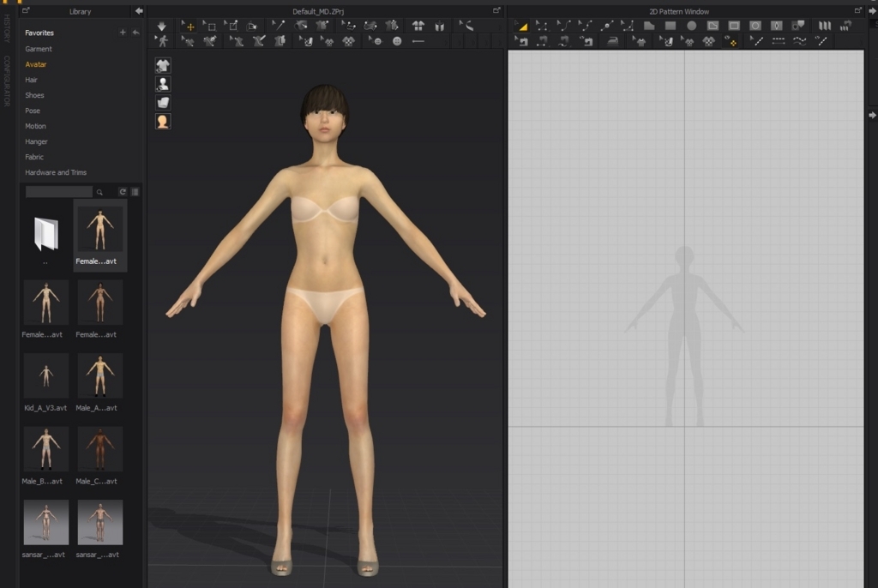This screenshot has height=588, width=878.
Task: Click the two-garments reset arrangement icon
Action: click(418, 26)
